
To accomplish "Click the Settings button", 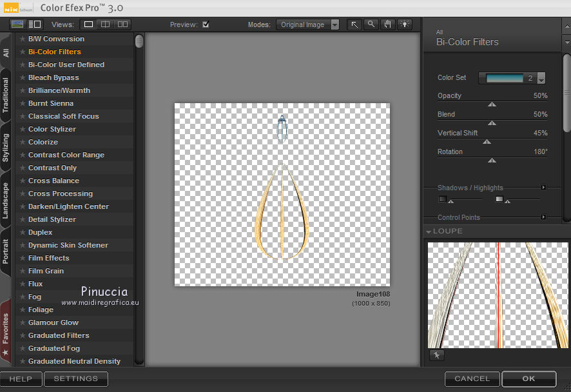I will click(75, 378).
